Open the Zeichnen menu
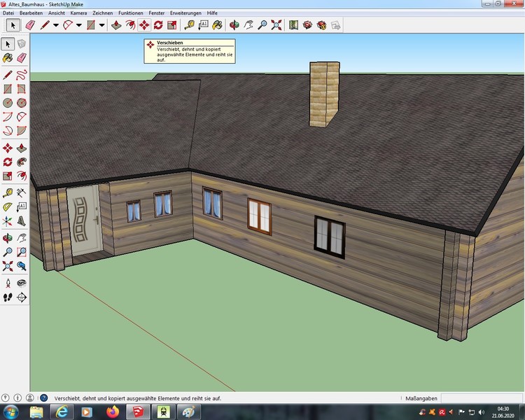The image size is (525, 420). [x=102, y=13]
